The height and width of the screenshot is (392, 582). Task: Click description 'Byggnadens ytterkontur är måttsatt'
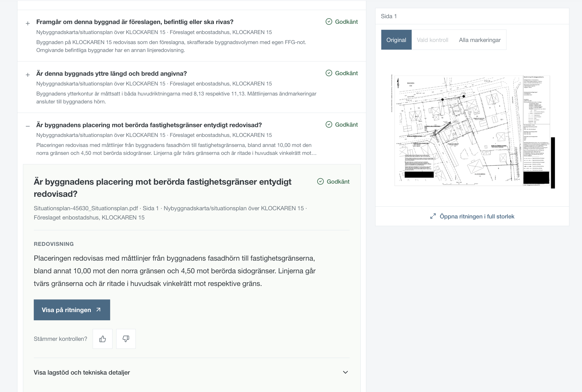coord(176,98)
